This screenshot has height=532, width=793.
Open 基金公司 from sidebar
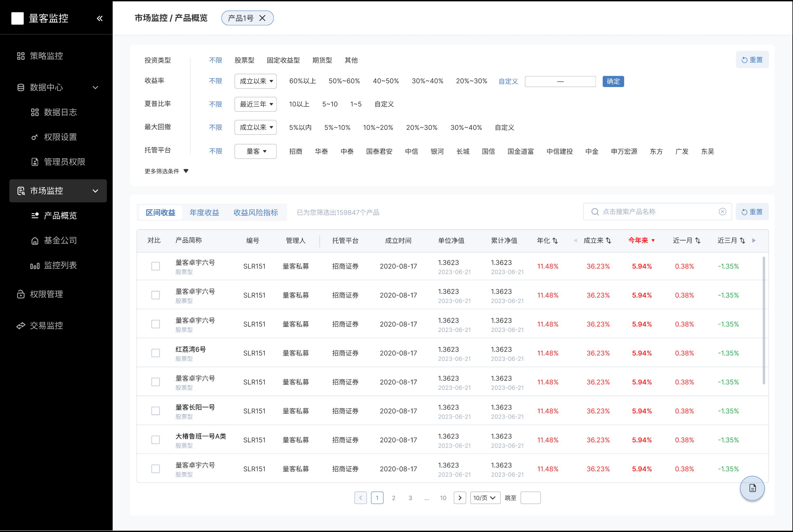point(60,241)
